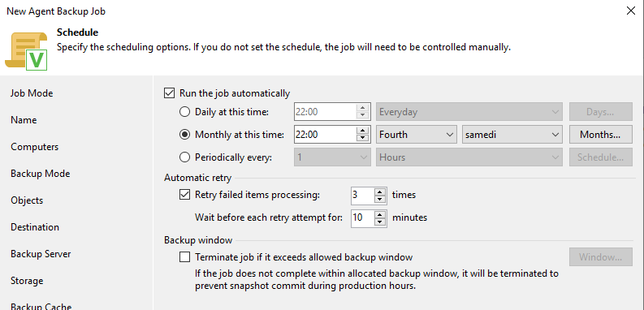
Task: Open the Fourth week-ordinal dropdown
Action: tap(417, 134)
